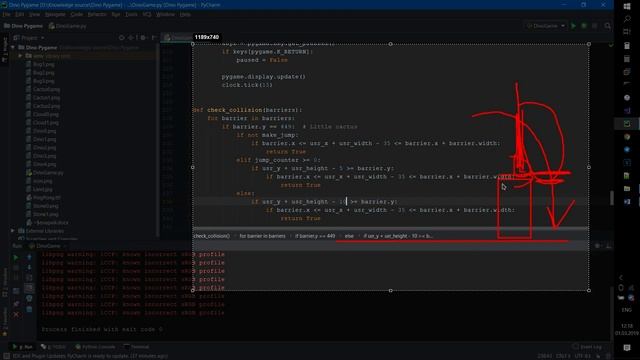Open Run panel settings gear icon
640x360 pixels.
tap(597, 246)
